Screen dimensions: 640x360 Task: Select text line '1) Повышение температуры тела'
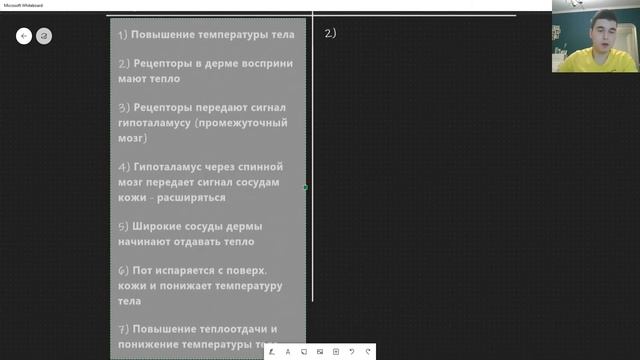[x=206, y=35]
